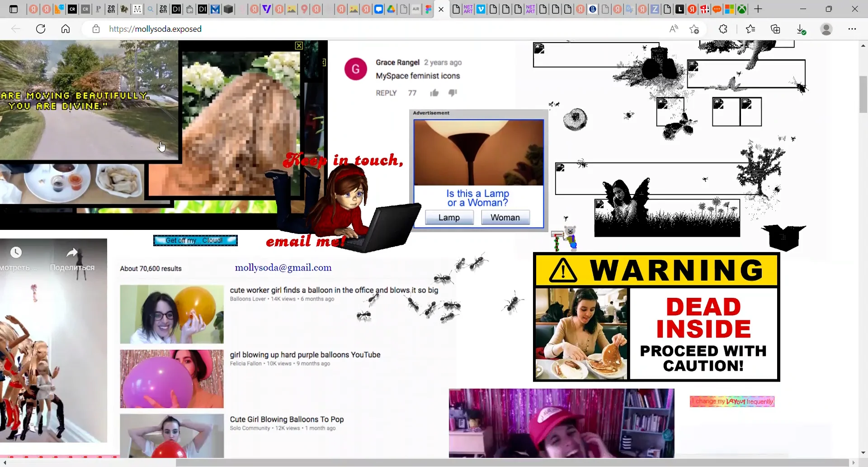This screenshot has width=868, height=467.
Task: Activate Read aloud in the address bar
Action: point(674,29)
